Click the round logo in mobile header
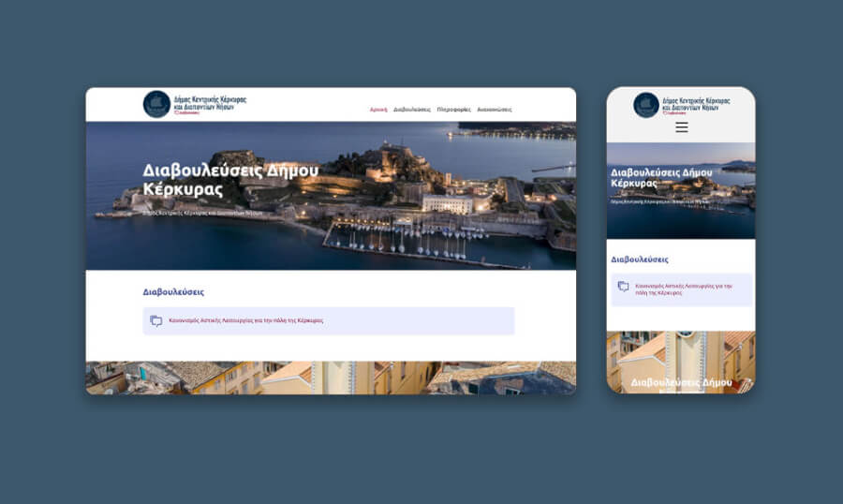 (x=646, y=105)
